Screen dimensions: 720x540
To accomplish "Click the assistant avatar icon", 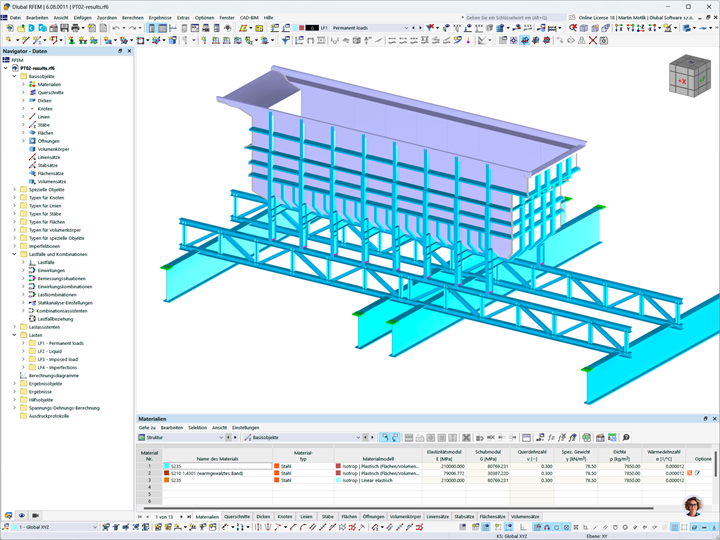I will point(693,506).
